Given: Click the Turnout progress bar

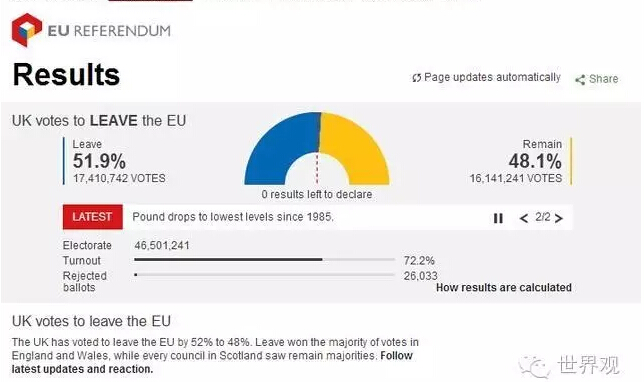Looking at the screenshot, I should (x=264, y=260).
